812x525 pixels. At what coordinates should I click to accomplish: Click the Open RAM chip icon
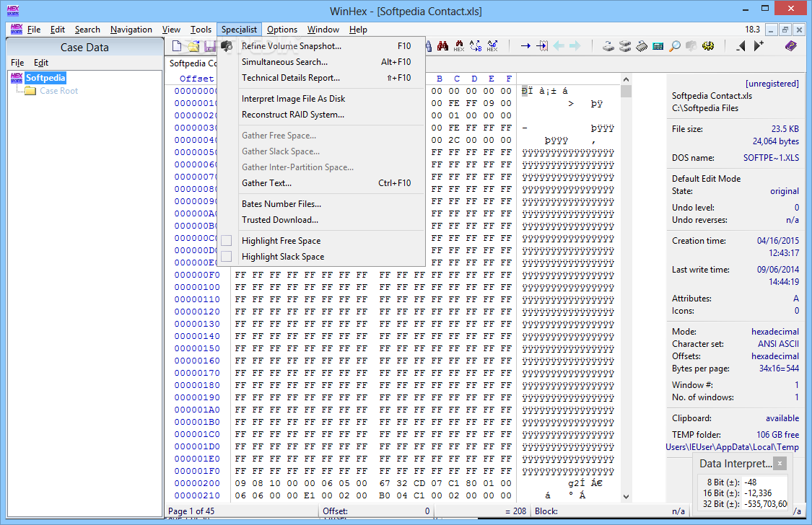tap(642, 46)
